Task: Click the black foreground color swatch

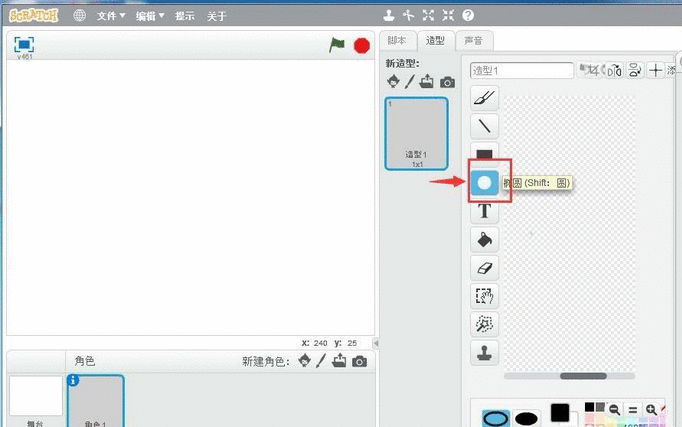Action: (560, 412)
